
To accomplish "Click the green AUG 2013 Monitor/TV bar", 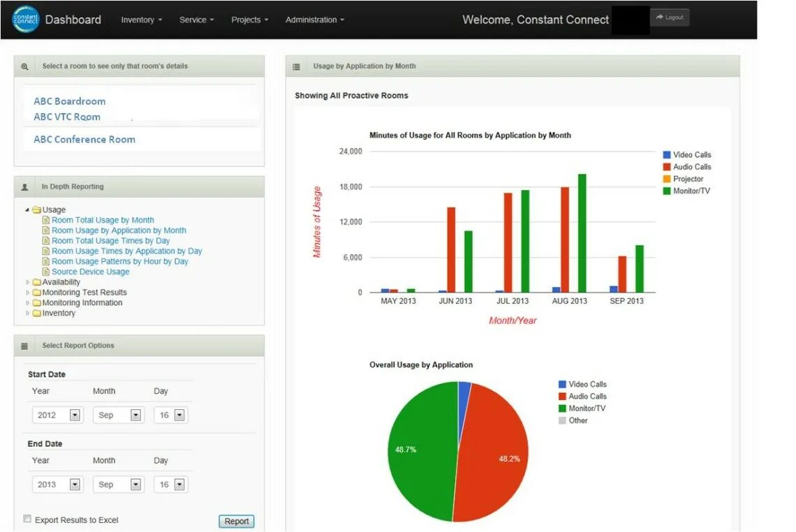I will [582, 233].
